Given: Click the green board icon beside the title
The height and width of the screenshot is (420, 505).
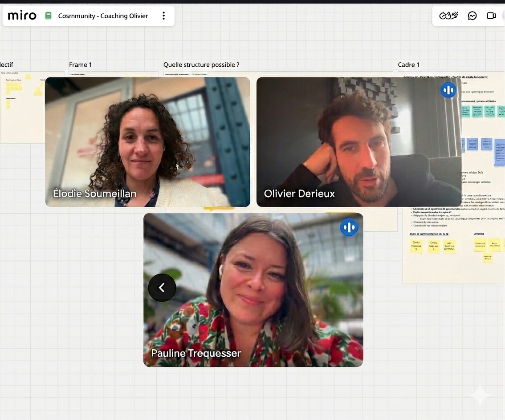Looking at the screenshot, I should tap(48, 15).
